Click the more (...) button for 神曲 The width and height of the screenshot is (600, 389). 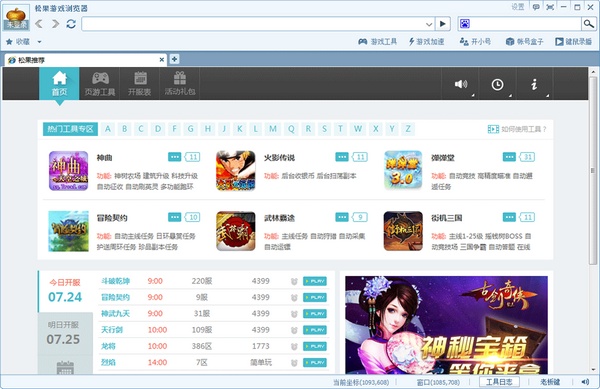coord(174,157)
